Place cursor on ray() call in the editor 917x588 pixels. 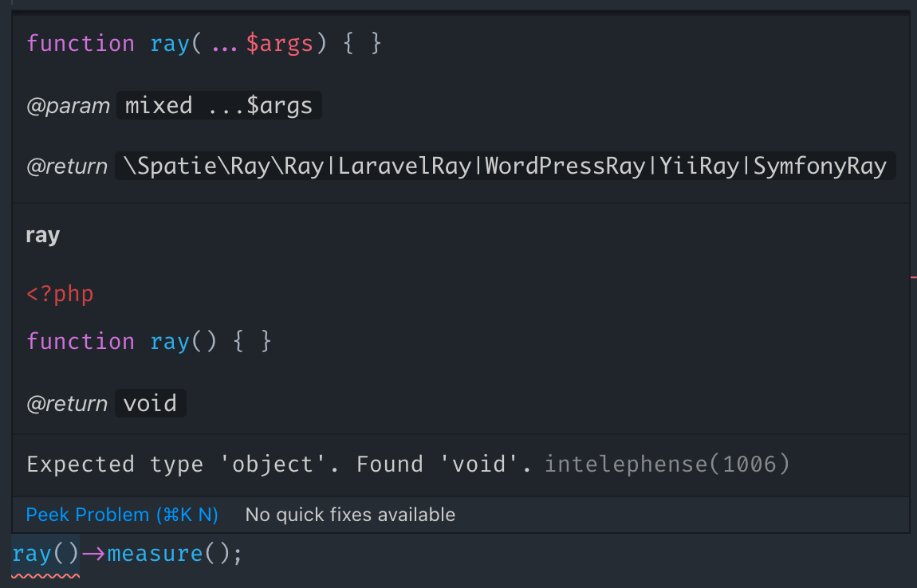[x=45, y=554]
